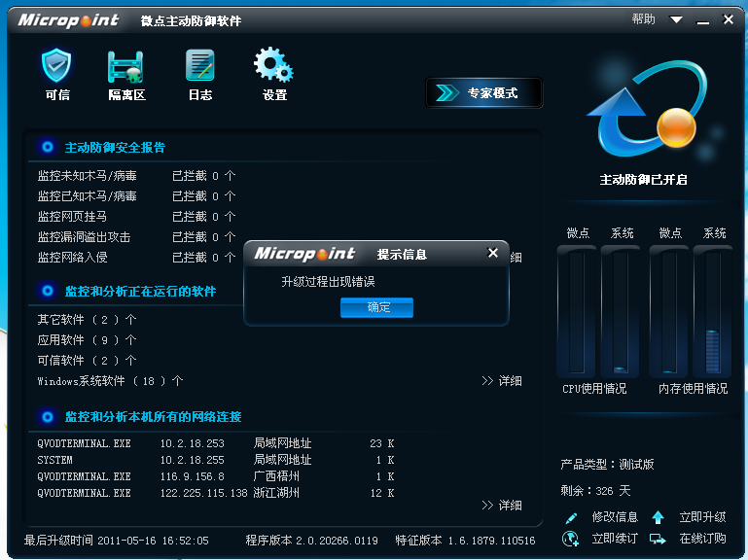Click the up-arrow icon for 立即升级
The height and width of the screenshot is (560, 748).
point(658,517)
